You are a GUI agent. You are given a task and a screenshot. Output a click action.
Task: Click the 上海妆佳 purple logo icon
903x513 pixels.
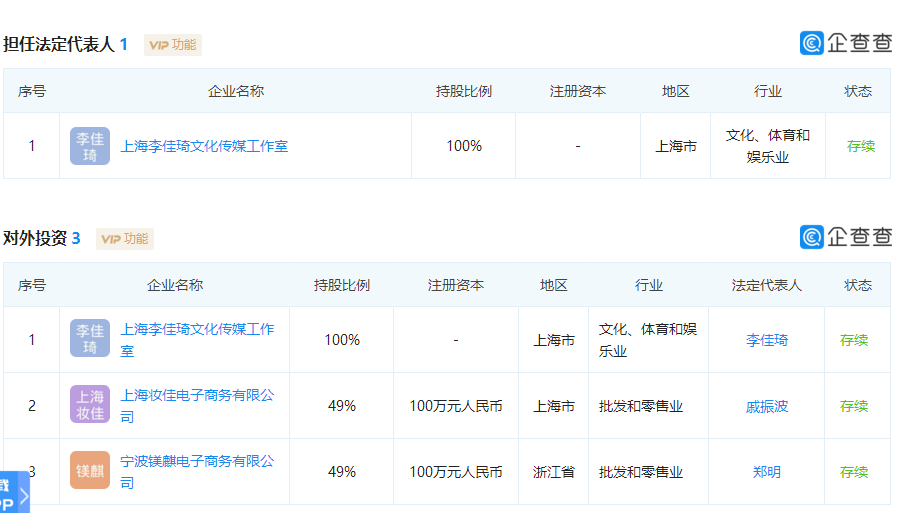click(x=90, y=405)
